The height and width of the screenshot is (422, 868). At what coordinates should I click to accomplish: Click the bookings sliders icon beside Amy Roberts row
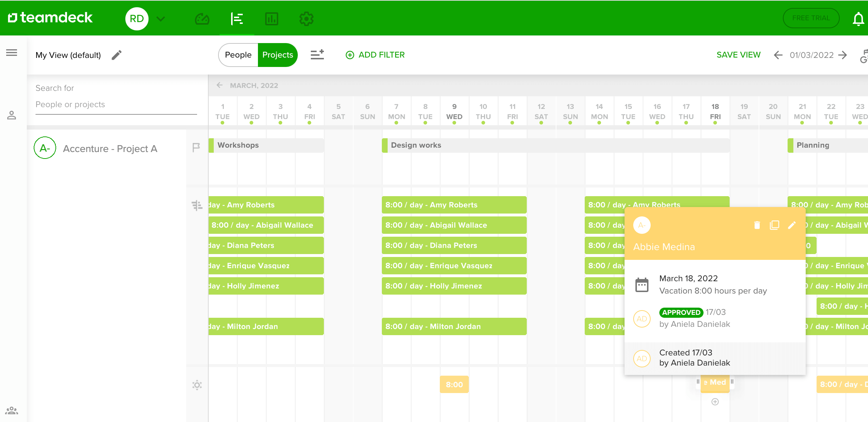tap(197, 206)
